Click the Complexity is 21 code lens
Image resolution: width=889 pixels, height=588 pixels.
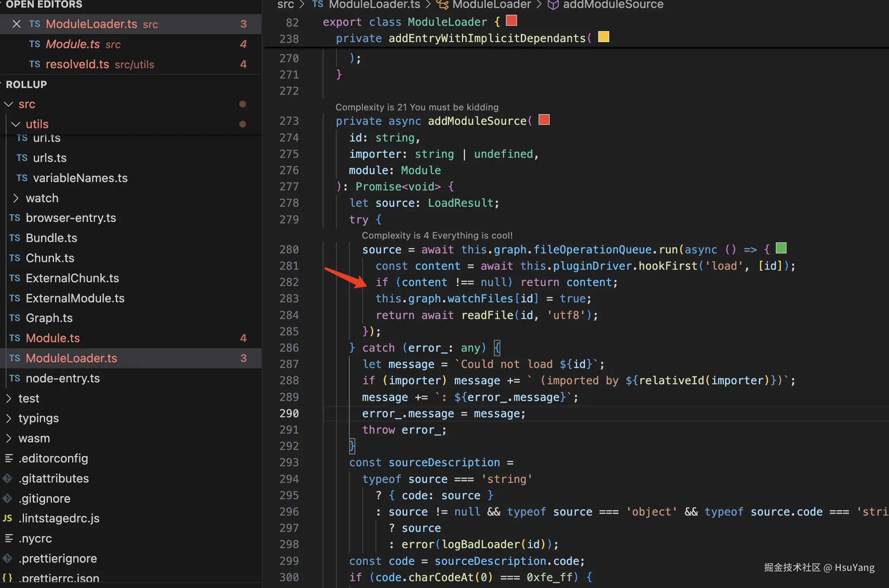416,107
